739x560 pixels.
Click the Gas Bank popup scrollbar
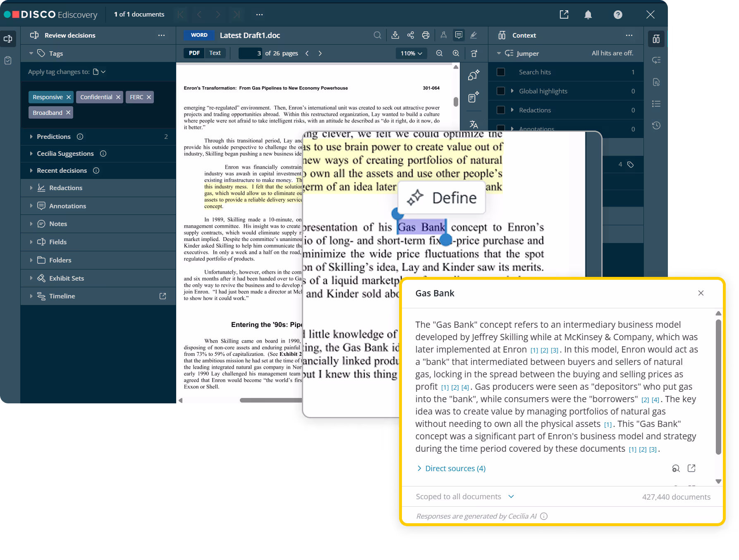point(718,387)
